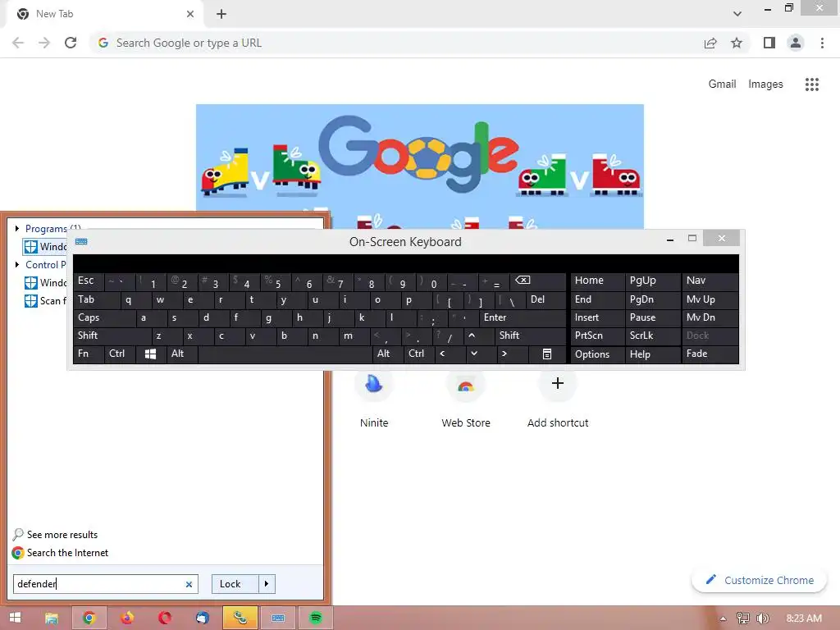The image size is (840, 630).
Task: Open File Explorer from taskbar
Action: [52, 619]
